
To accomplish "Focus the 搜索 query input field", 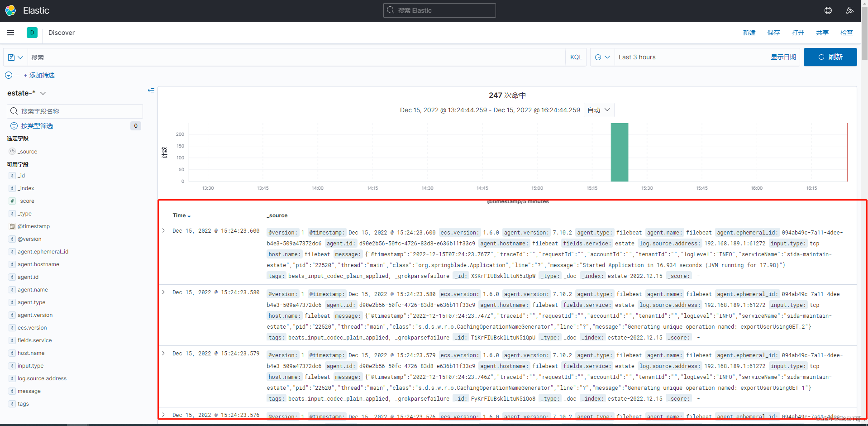I will 296,57.
